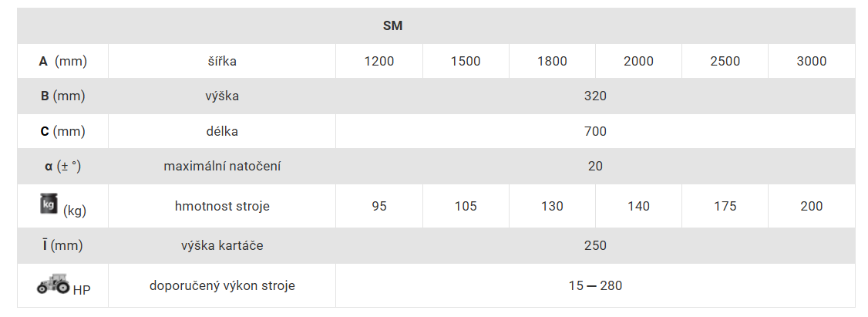
Task: Select the doporučený výkon stroje label
Action: [222, 286]
